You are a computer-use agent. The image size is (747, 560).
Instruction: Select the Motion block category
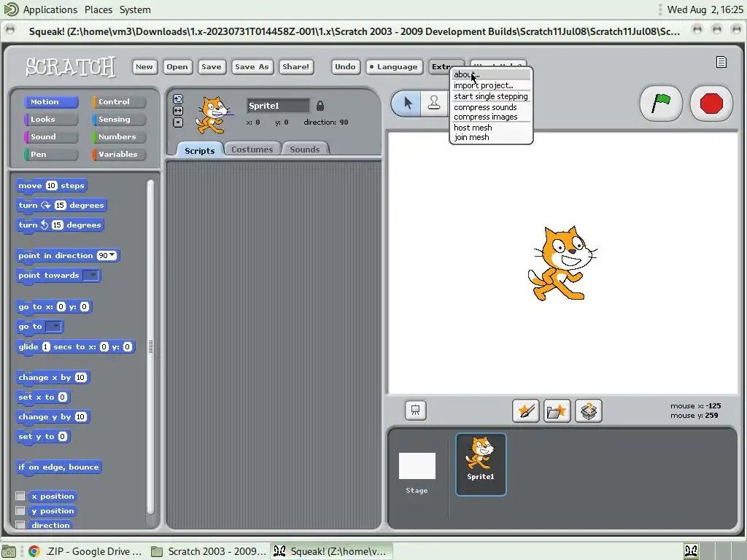(51, 102)
